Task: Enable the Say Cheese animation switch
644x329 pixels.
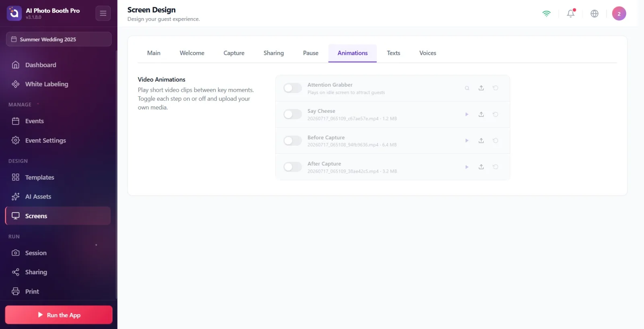Action: tap(293, 114)
